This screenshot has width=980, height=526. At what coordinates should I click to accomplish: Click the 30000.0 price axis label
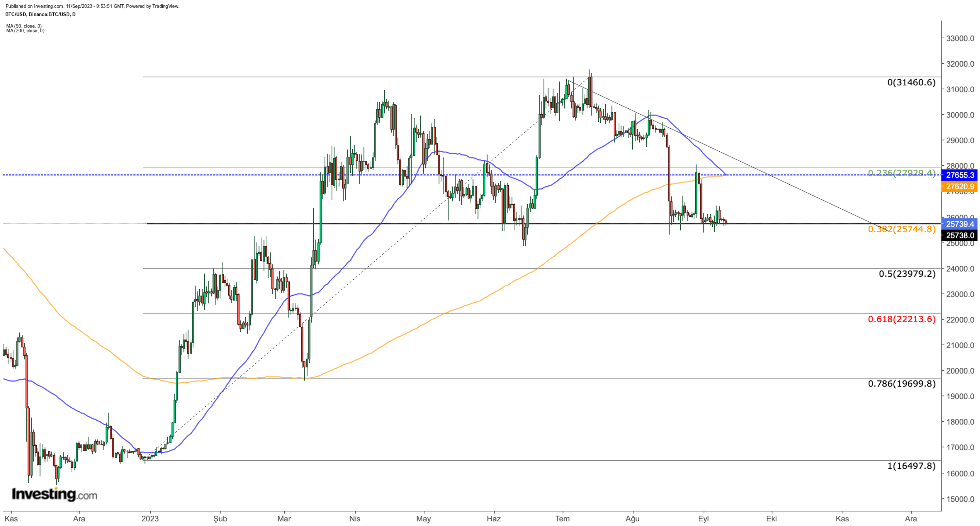point(960,115)
